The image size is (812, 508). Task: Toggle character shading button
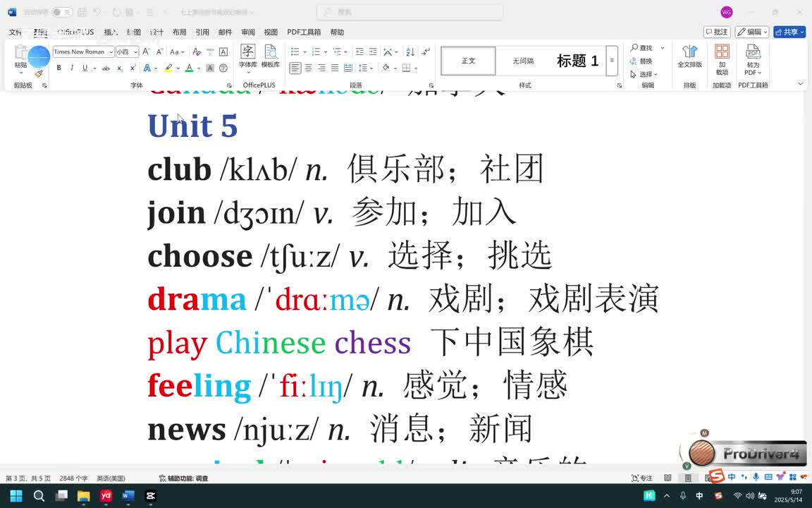pyautogui.click(x=210, y=68)
